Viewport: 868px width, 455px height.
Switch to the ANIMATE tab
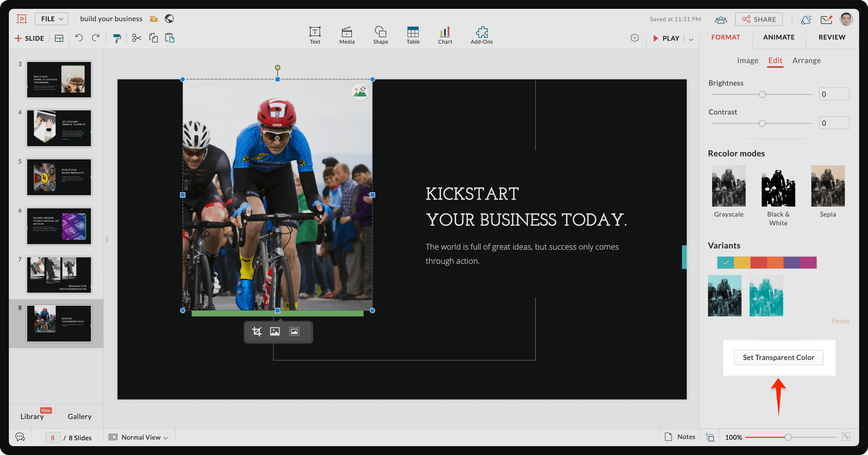coord(779,37)
